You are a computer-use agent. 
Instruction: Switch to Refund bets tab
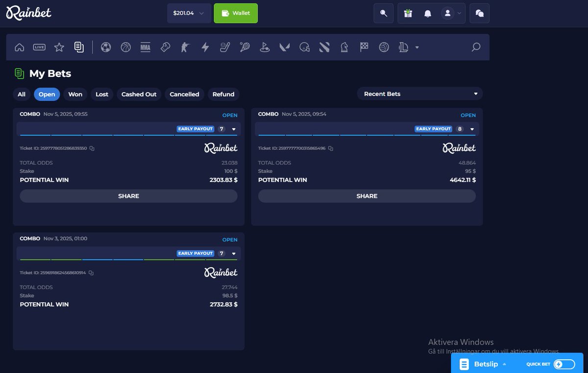tap(223, 94)
